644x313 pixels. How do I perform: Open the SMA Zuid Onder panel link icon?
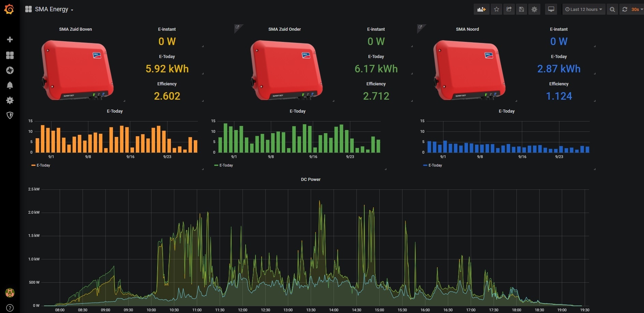pos(237,27)
